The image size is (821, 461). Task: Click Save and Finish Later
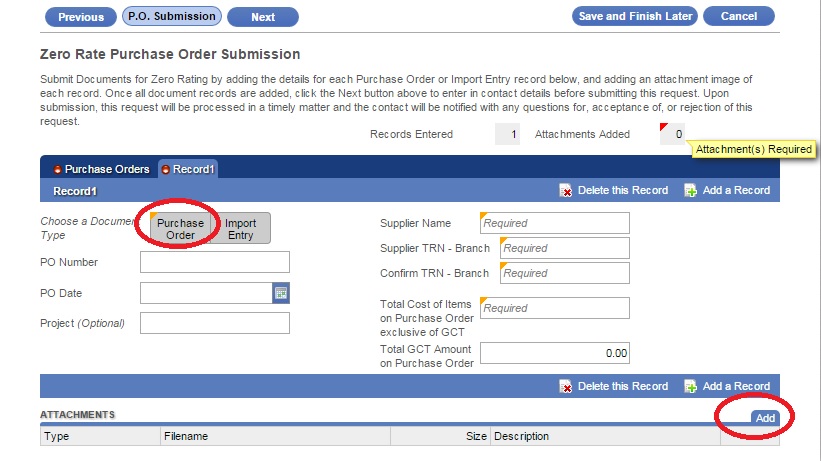coord(635,17)
